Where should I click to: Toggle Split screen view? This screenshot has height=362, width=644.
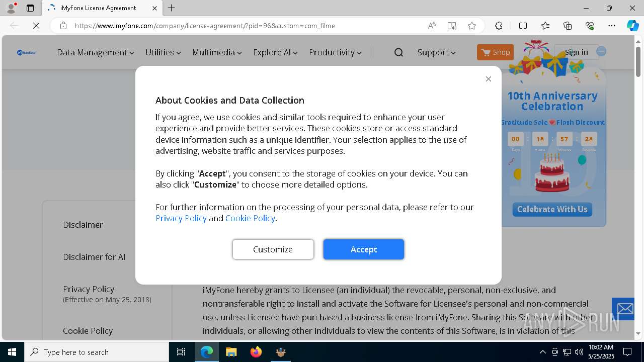[x=523, y=26]
